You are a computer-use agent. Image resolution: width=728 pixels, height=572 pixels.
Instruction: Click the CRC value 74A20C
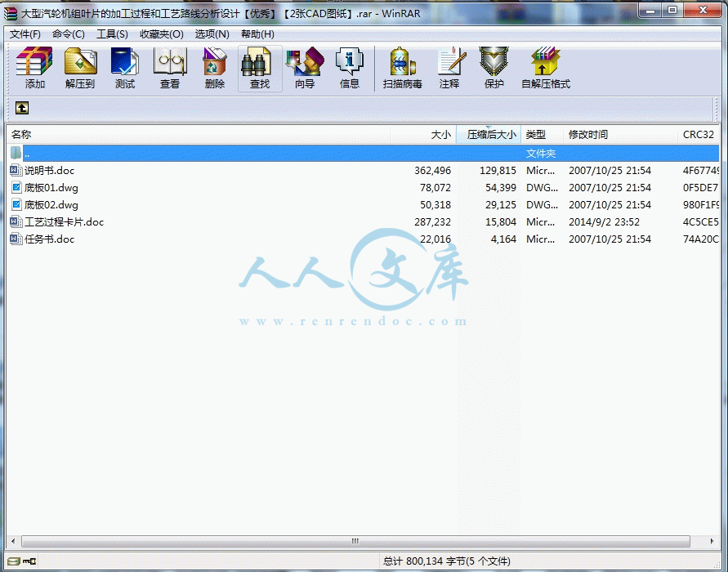coord(700,239)
